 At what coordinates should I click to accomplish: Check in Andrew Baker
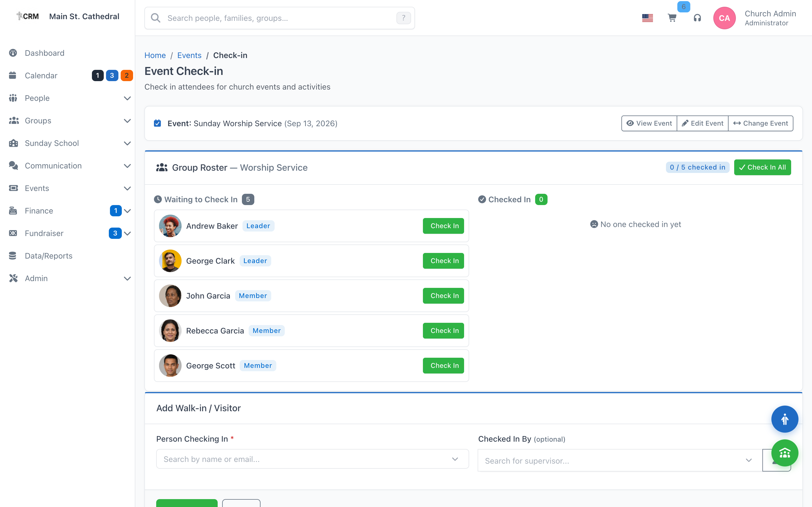coord(443,226)
